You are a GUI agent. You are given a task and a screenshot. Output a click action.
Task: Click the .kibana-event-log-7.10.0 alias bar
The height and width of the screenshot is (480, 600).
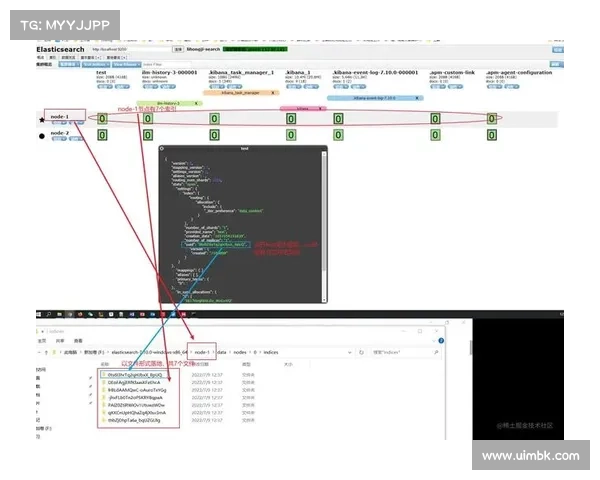click(375, 98)
